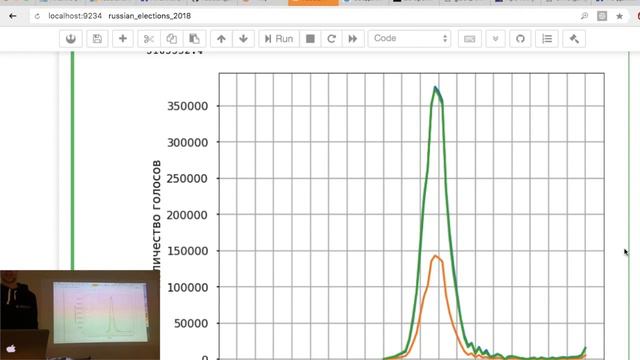The height and width of the screenshot is (360, 640).
Task: Reload the page with the refresh icon
Action: tap(37, 16)
